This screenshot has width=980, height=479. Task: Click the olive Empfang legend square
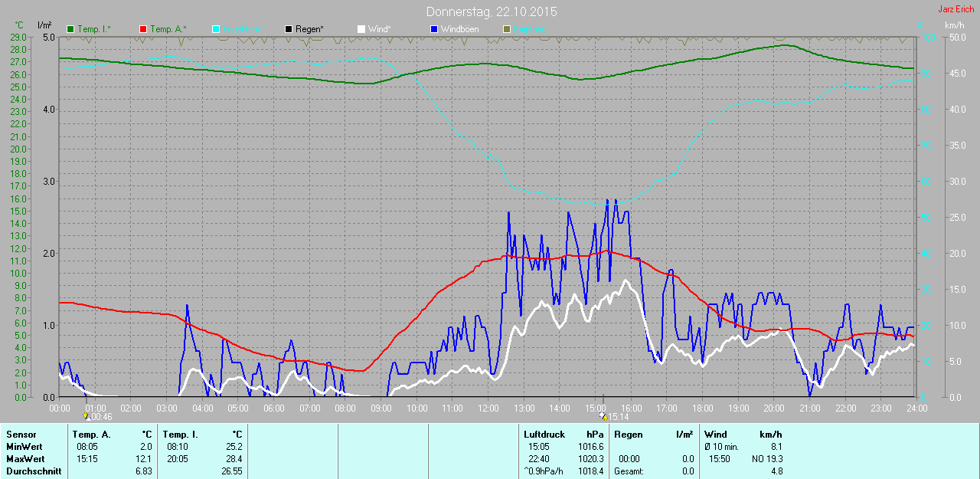click(506, 29)
